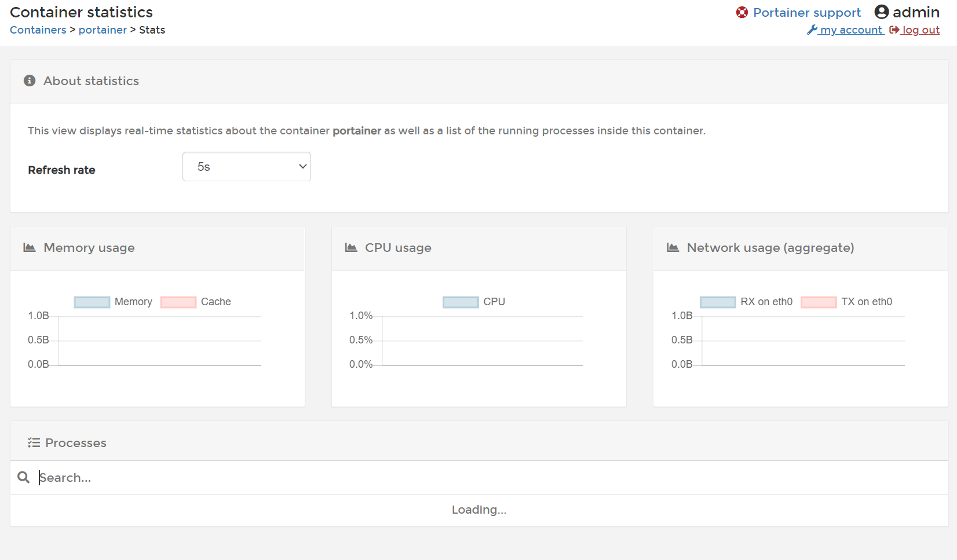957x560 pixels.
Task: Open the portainer breadcrumb link
Action: 103,30
